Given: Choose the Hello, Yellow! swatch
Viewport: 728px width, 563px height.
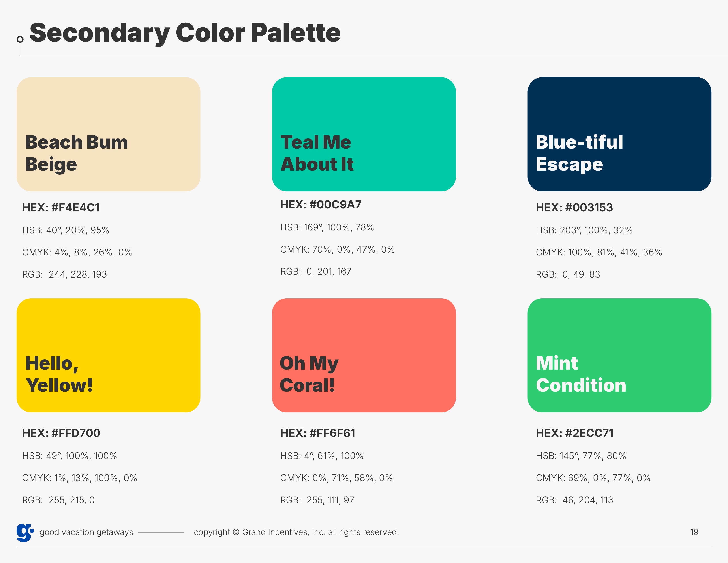Looking at the screenshot, I should (108, 355).
